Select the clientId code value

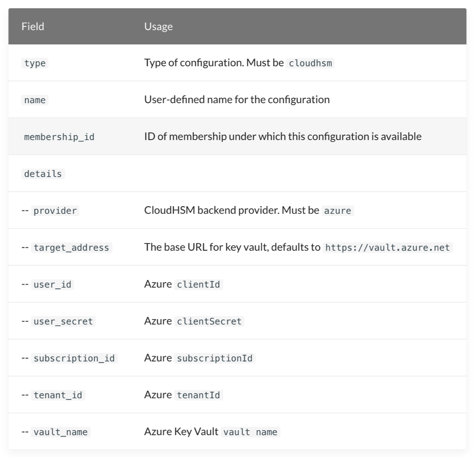tap(199, 285)
